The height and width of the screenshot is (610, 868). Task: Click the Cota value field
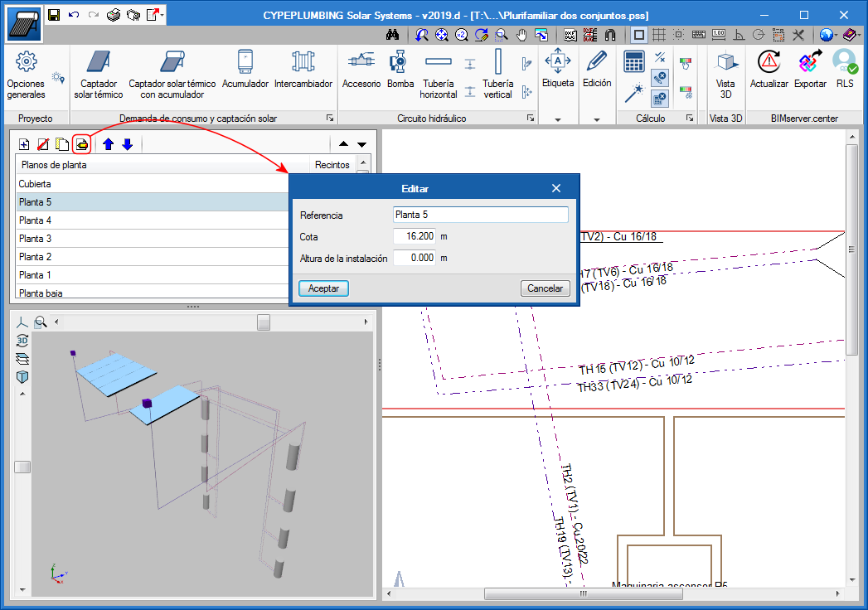click(x=414, y=236)
